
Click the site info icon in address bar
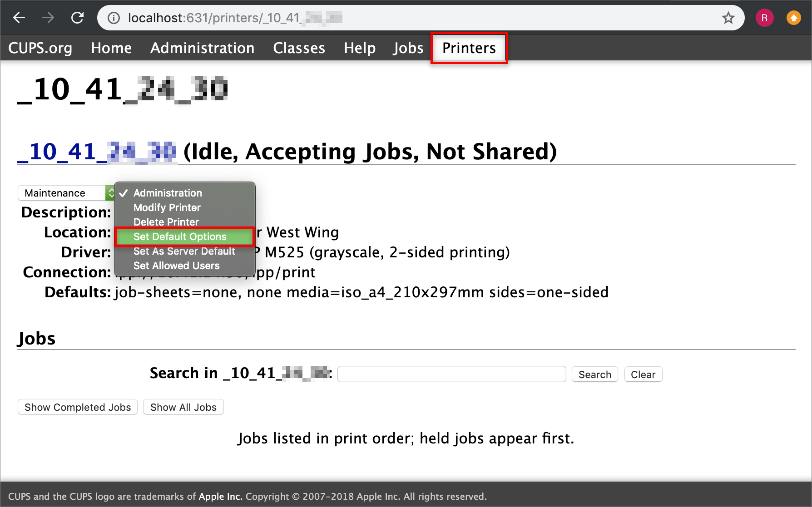point(114,18)
